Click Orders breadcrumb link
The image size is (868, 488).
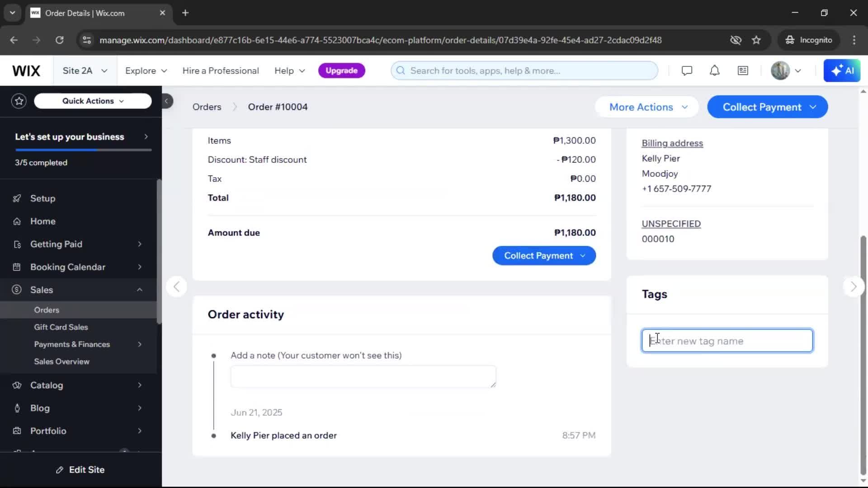pyautogui.click(x=207, y=107)
